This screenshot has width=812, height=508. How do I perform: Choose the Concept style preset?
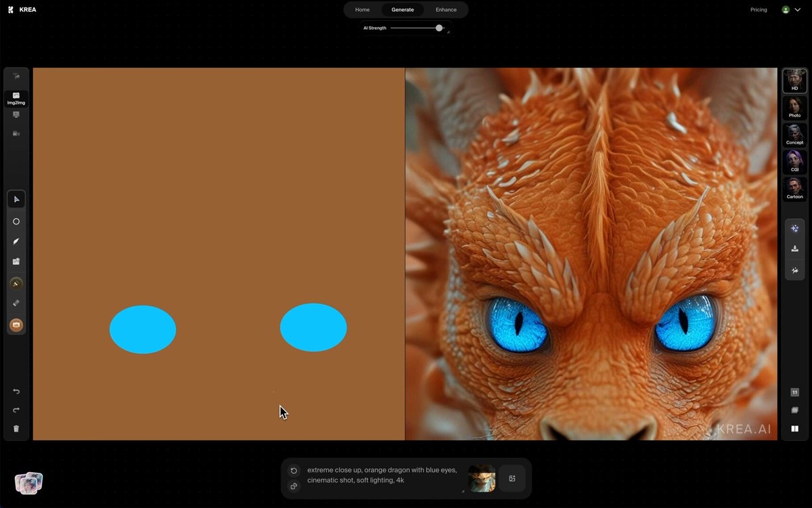click(x=794, y=135)
